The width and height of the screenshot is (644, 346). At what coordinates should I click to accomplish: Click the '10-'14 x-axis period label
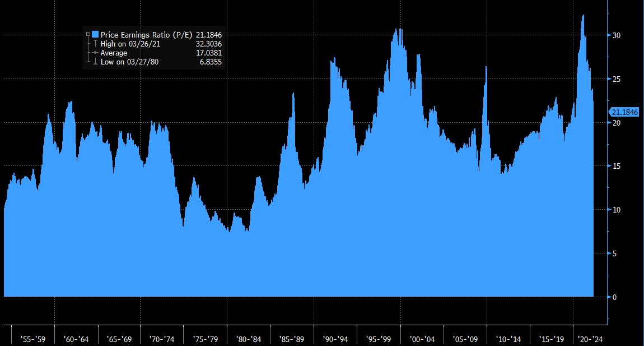coord(508,339)
